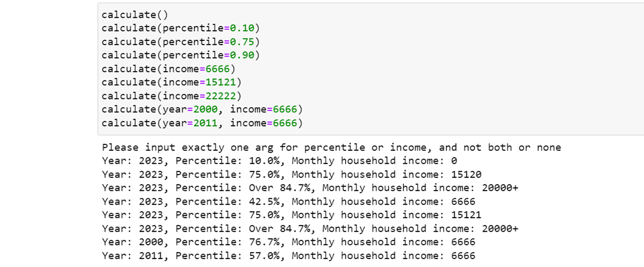
Task: Click the first 'Over 84.7%' output line
Action: tap(310, 188)
